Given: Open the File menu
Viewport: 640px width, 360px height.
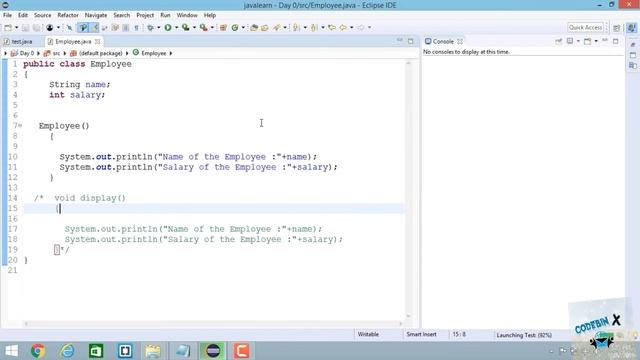Looking at the screenshot, I should [7, 15].
